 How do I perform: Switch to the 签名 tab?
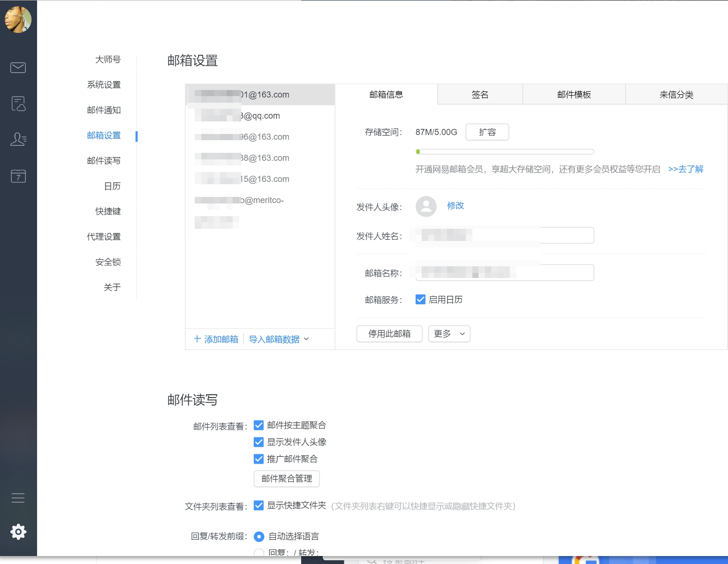(x=480, y=94)
